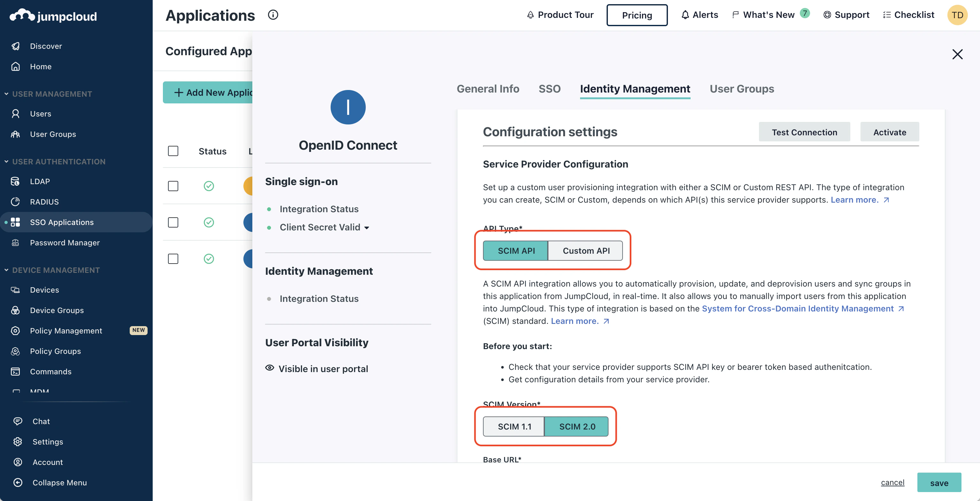Open Learn more link in Service Provider description
The width and height of the screenshot is (980, 501).
[859, 200]
